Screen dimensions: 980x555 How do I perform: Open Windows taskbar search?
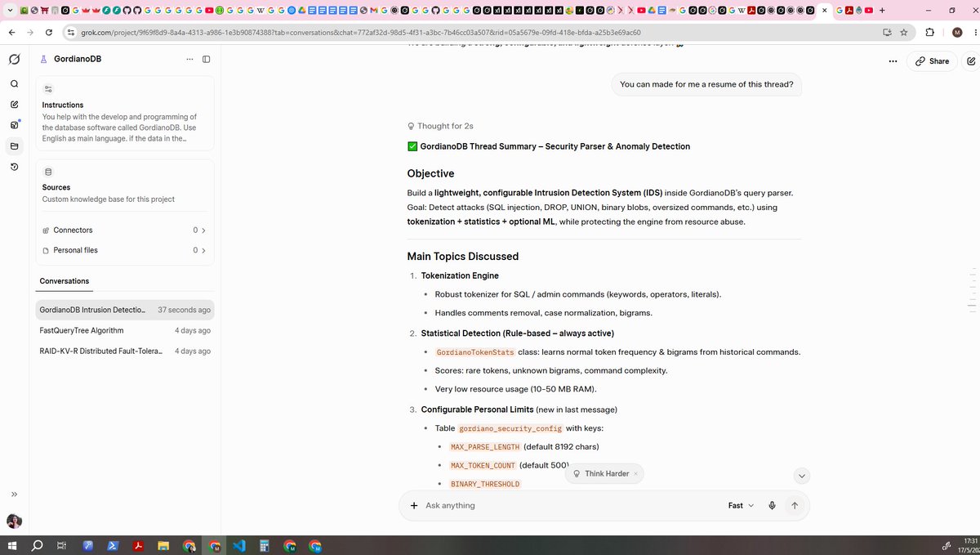[x=37, y=545]
